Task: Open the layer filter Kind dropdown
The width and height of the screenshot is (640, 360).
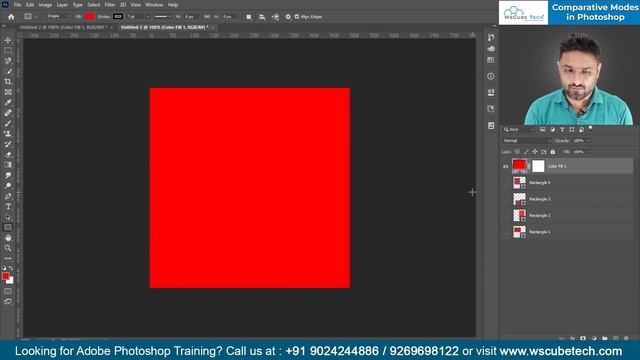Action: (519, 129)
